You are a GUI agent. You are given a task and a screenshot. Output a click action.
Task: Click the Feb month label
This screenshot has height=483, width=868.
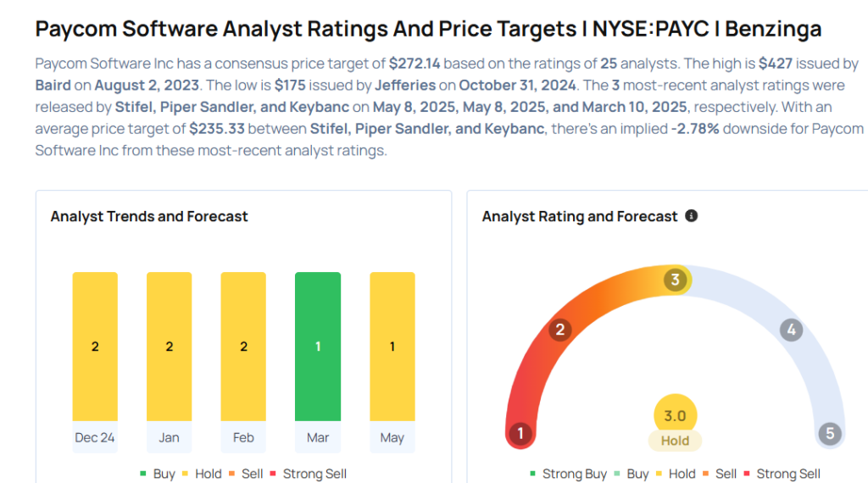[x=243, y=437]
